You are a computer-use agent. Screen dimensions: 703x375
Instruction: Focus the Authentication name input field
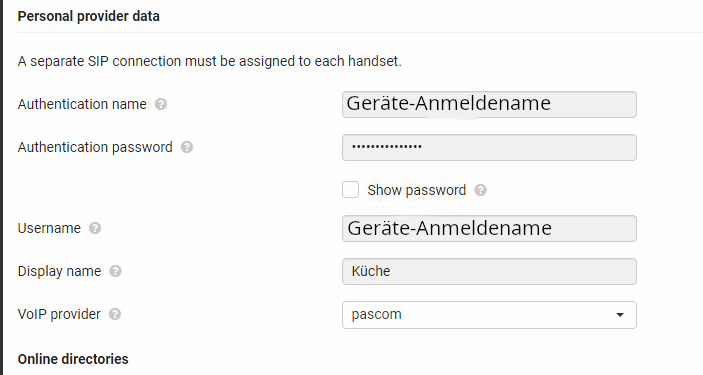[489, 105]
